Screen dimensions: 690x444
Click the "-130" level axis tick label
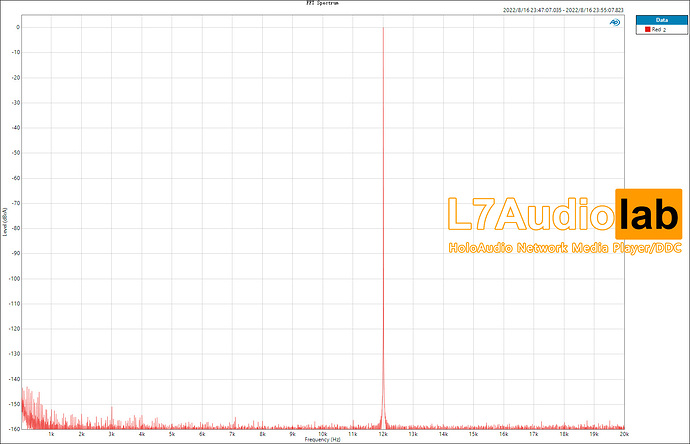[x=15, y=354]
